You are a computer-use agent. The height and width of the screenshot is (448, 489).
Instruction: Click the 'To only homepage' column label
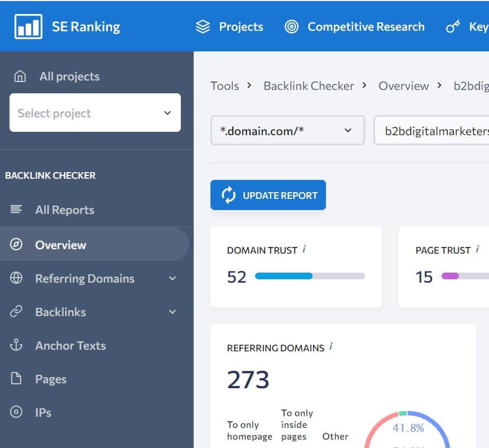point(250,431)
